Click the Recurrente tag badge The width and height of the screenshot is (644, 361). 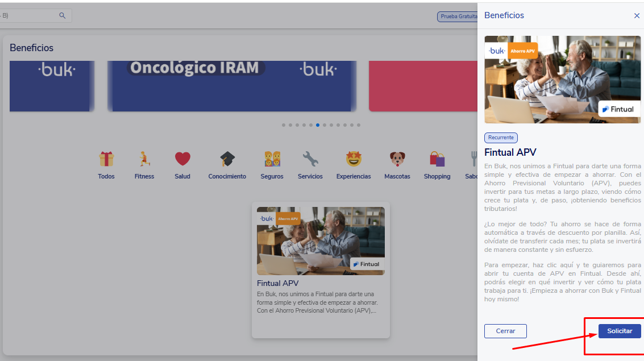point(501,138)
